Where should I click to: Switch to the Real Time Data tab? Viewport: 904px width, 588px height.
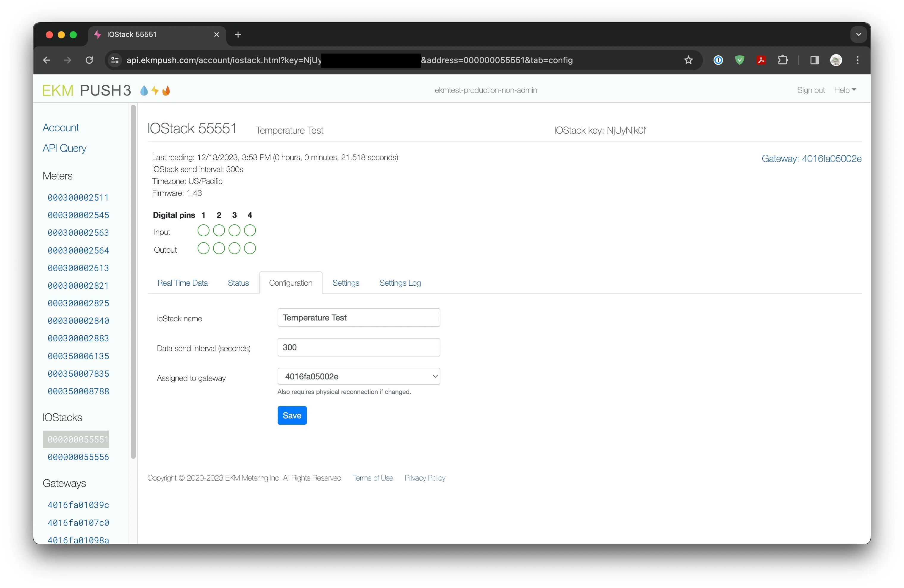(182, 283)
